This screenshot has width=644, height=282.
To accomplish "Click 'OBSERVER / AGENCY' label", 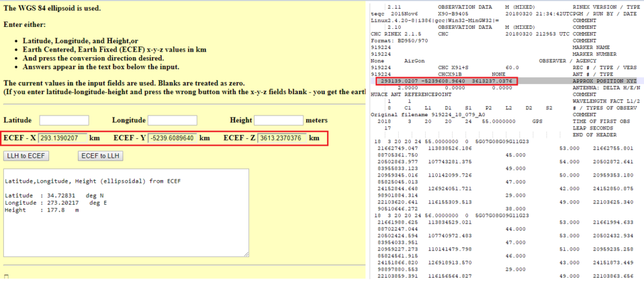I will [567, 61].
